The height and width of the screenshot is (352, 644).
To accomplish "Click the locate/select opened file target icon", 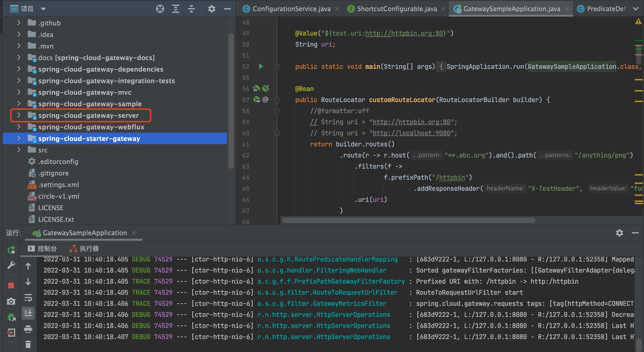I will point(160,9).
